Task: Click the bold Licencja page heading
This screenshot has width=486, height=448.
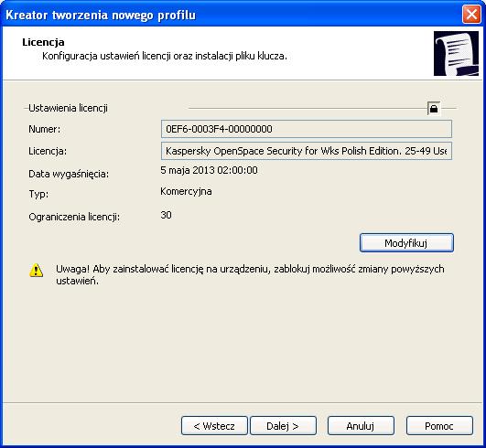Action: [x=43, y=42]
